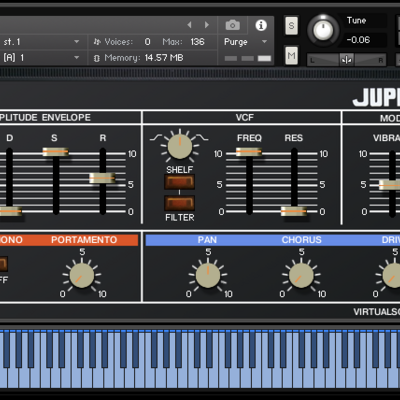The height and width of the screenshot is (400, 400).
Task: Open the Purge dropdown menu
Action: pos(246,42)
